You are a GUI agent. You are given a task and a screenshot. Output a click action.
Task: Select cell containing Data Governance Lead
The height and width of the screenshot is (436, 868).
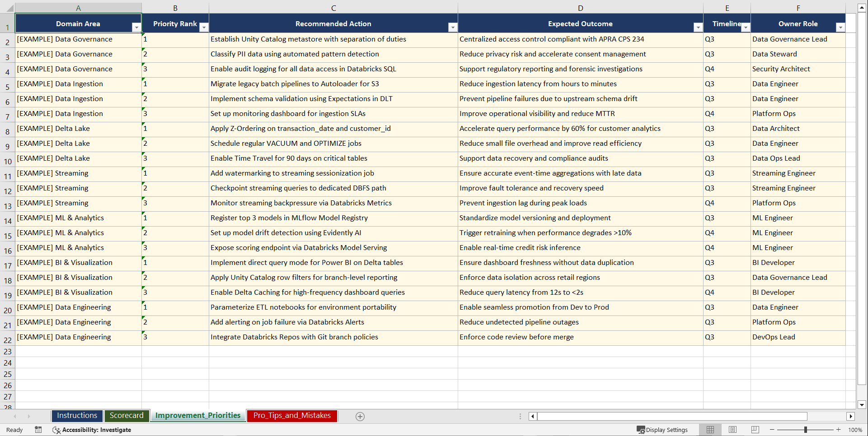[789, 39]
